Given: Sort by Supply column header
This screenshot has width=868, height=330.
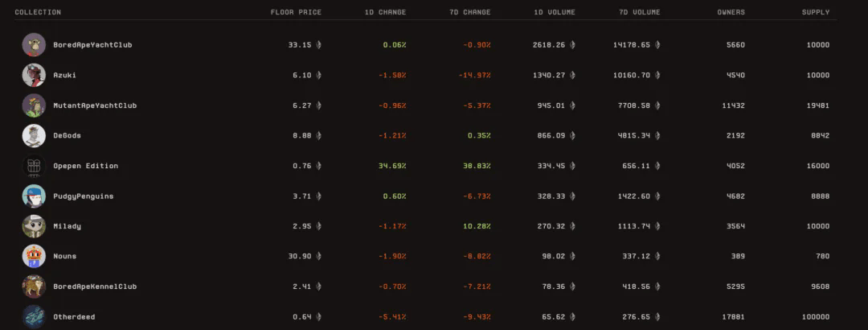Looking at the screenshot, I should [815, 13].
